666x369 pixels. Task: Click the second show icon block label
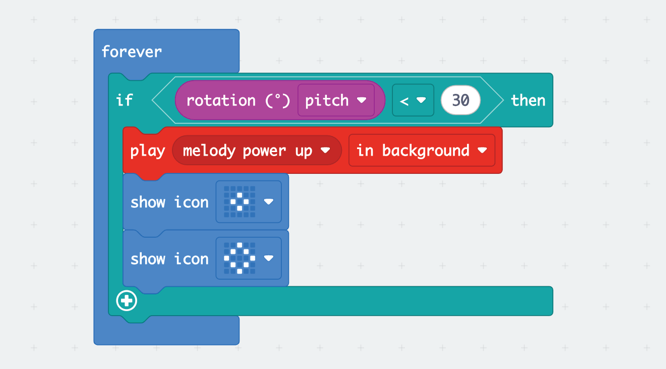(169, 259)
